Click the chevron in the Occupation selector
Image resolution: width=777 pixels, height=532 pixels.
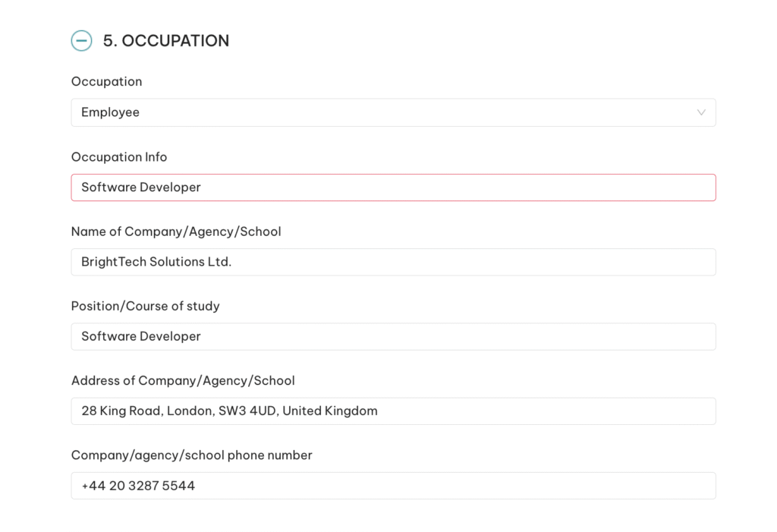click(x=701, y=112)
